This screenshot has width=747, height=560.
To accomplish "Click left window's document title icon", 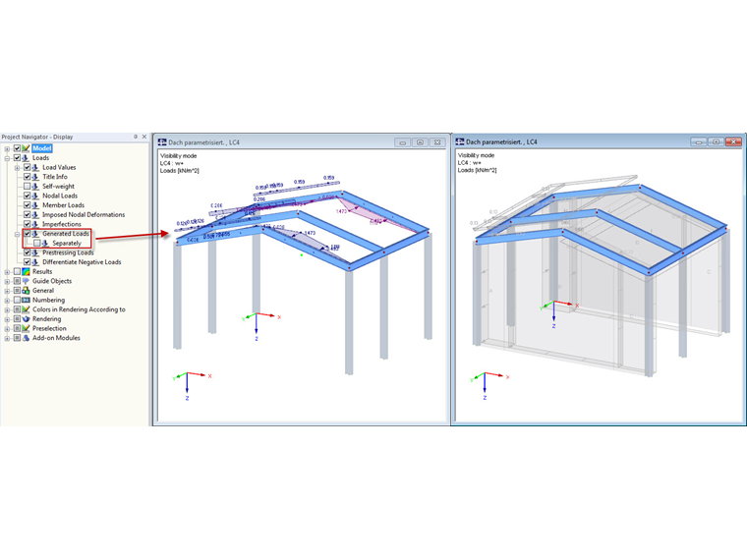I will (x=162, y=141).
